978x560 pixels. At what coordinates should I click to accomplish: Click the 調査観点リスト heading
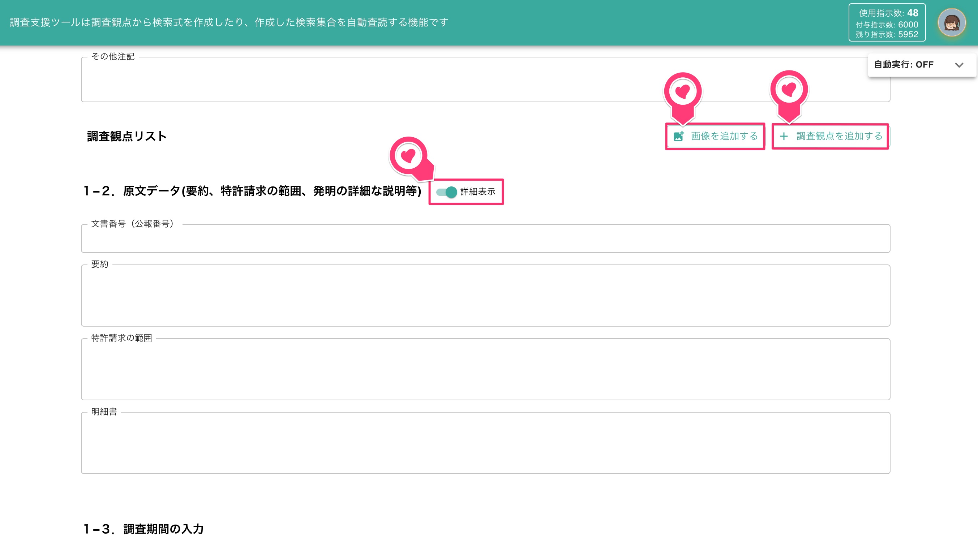(x=126, y=136)
